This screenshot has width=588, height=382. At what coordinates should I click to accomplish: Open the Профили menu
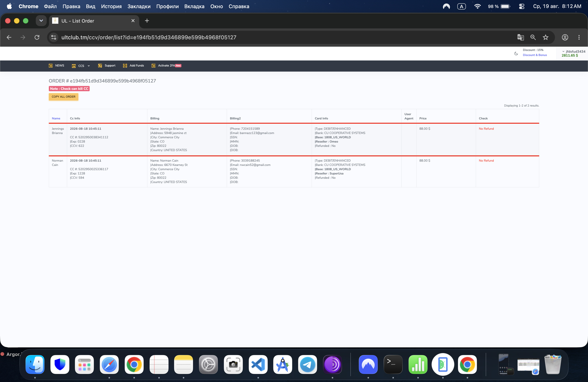167,6
